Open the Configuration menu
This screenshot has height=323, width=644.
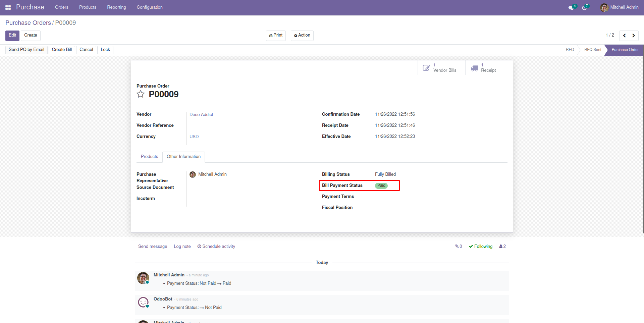pos(150,7)
